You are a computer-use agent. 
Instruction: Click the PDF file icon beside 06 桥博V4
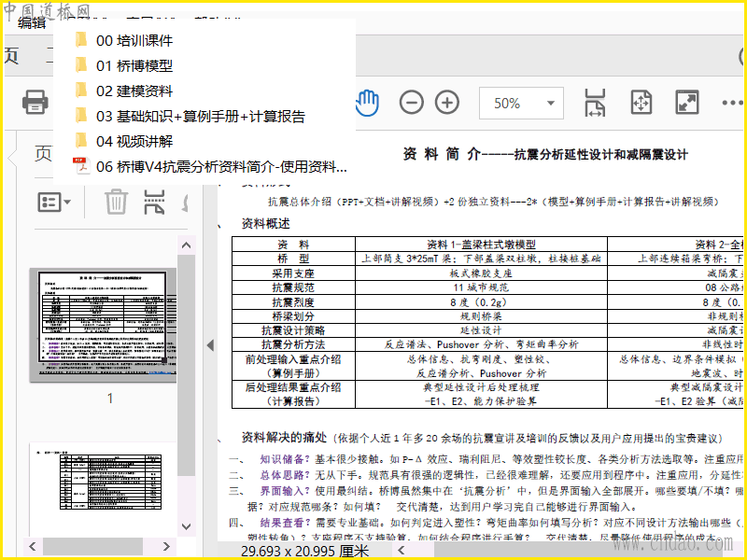pos(81,166)
